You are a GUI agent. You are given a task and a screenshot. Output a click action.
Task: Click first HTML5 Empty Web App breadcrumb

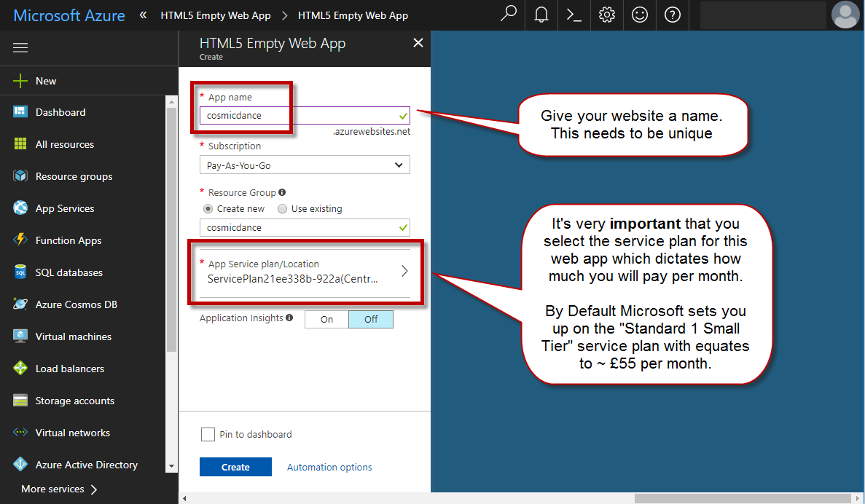point(216,15)
